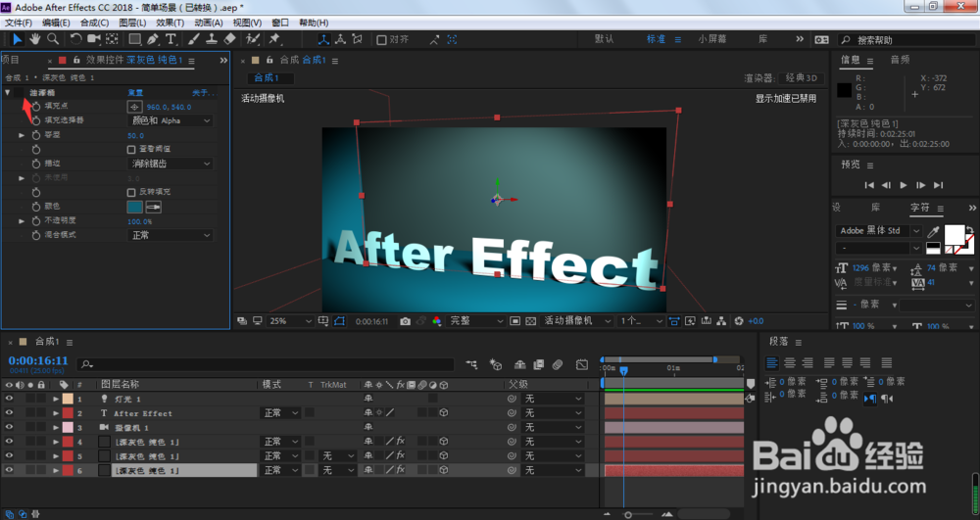
Task: Open the 活动摄像机 view dropdown
Action: point(577,321)
